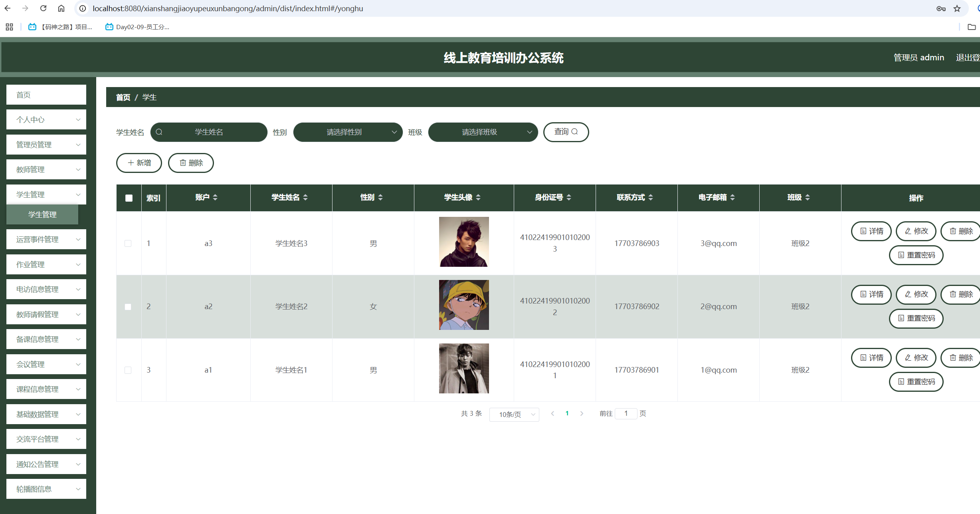Screen dimensions: 980x514
Task: Click 删除 for student a3
Action: (960, 231)
